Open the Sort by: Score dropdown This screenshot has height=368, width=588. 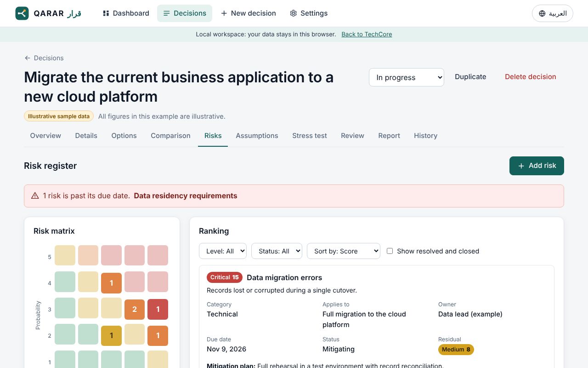[x=344, y=251]
